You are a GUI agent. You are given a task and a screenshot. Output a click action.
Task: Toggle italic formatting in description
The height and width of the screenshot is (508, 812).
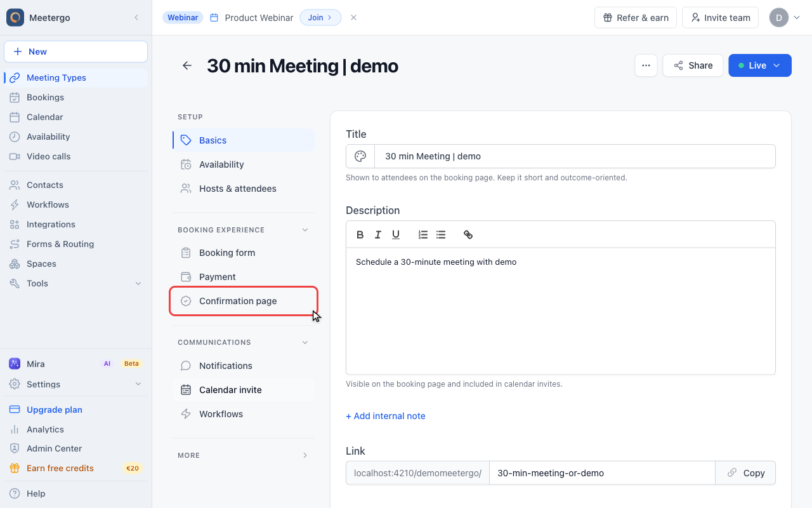[377, 234]
